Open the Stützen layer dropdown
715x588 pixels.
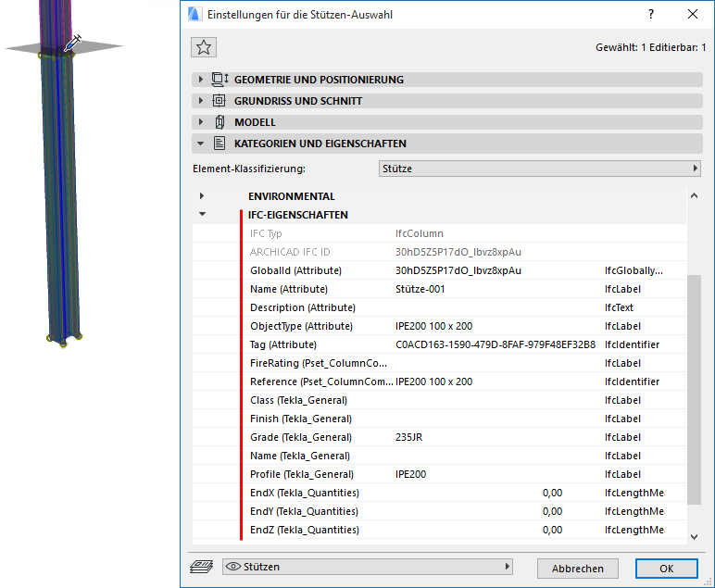point(368,567)
